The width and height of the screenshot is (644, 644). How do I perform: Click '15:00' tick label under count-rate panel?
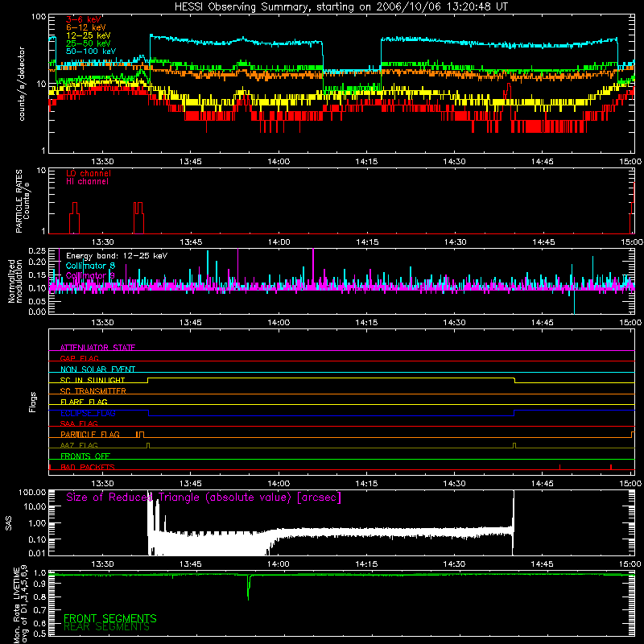[630, 162]
